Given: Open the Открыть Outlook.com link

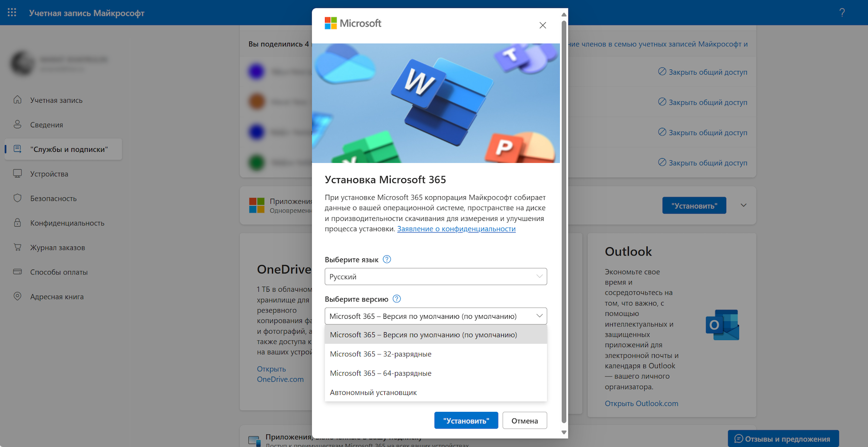Looking at the screenshot, I should pyautogui.click(x=641, y=404).
